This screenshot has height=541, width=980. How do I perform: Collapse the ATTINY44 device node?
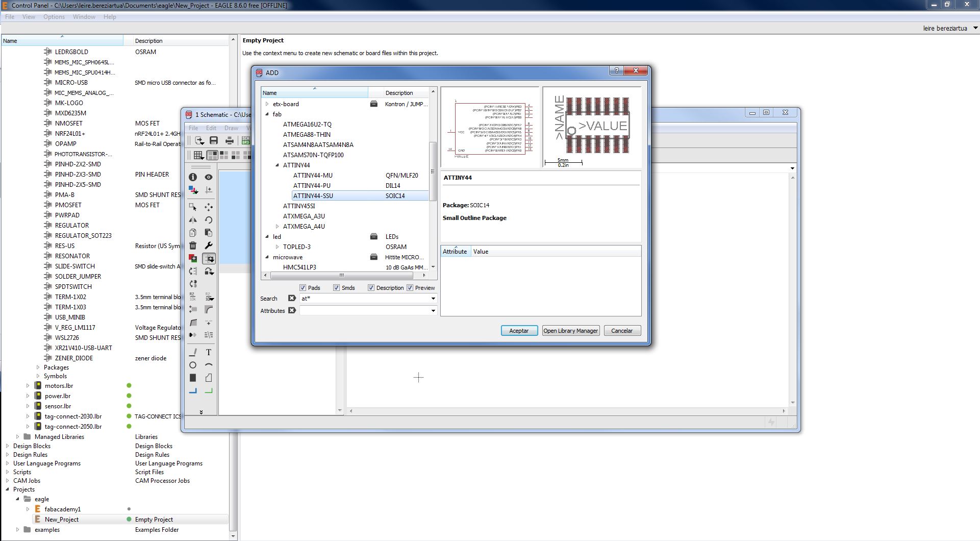(x=277, y=165)
